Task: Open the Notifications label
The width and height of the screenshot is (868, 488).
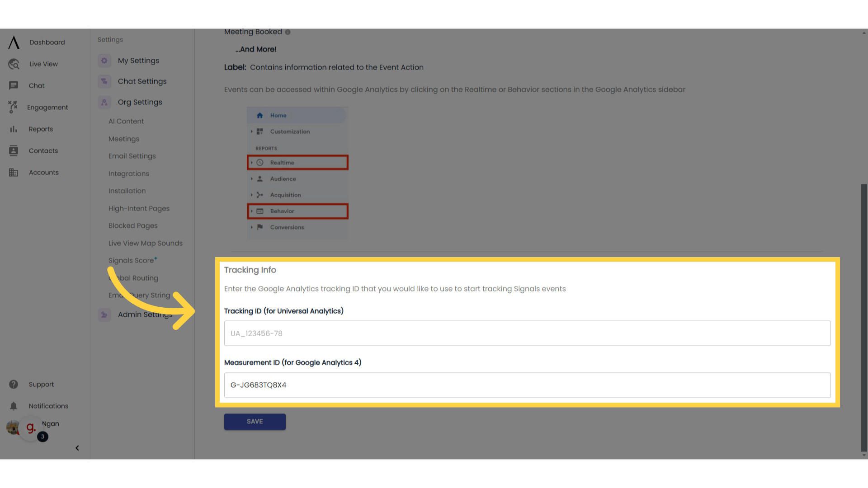Action: (x=48, y=406)
